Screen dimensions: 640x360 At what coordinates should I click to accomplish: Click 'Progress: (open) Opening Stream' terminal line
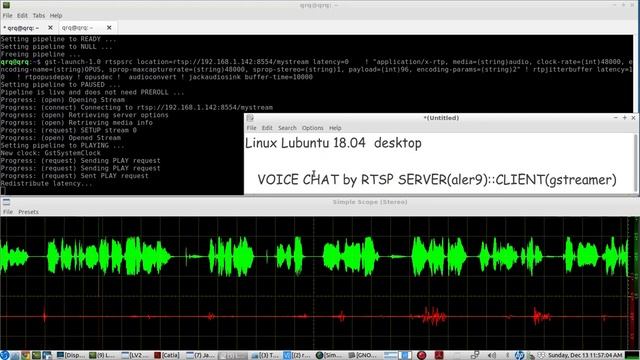(x=62, y=100)
